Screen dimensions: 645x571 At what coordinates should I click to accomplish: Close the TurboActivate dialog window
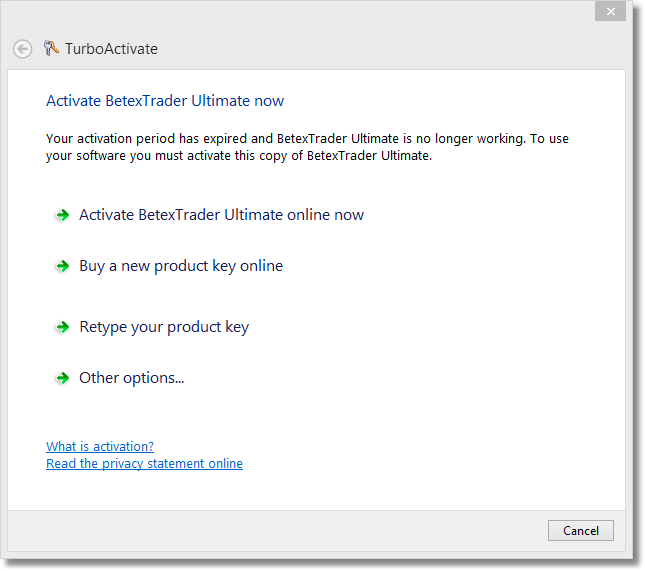click(609, 12)
